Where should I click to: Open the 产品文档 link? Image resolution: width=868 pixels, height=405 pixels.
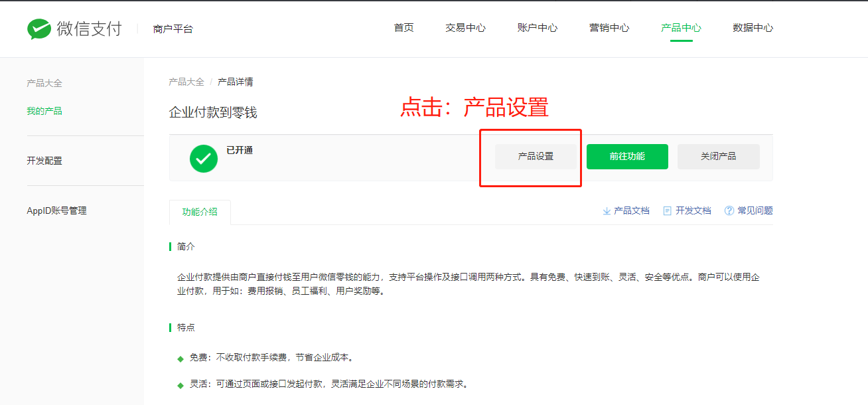632,211
